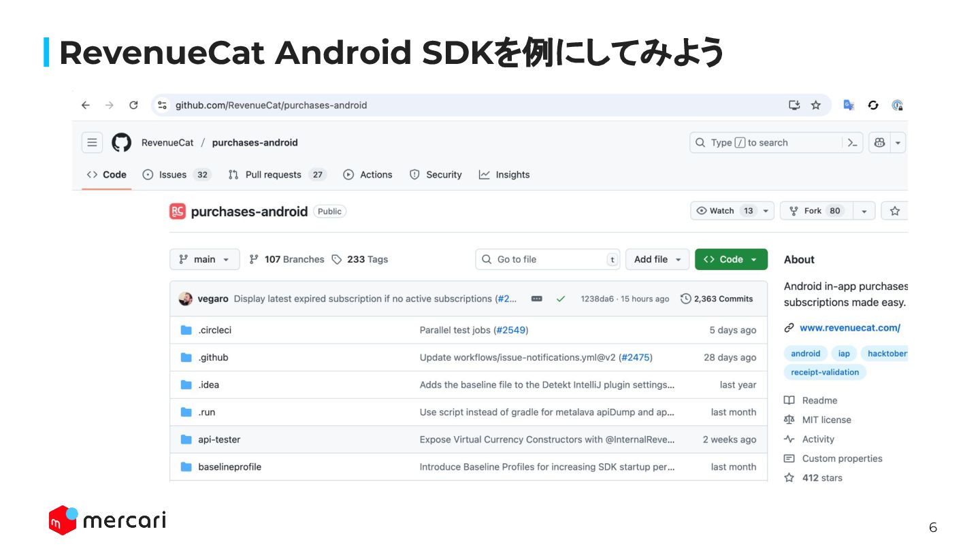This screenshot has width=980, height=551.
Task: Expand the dropdown arrow next to Fork
Action: click(x=864, y=211)
